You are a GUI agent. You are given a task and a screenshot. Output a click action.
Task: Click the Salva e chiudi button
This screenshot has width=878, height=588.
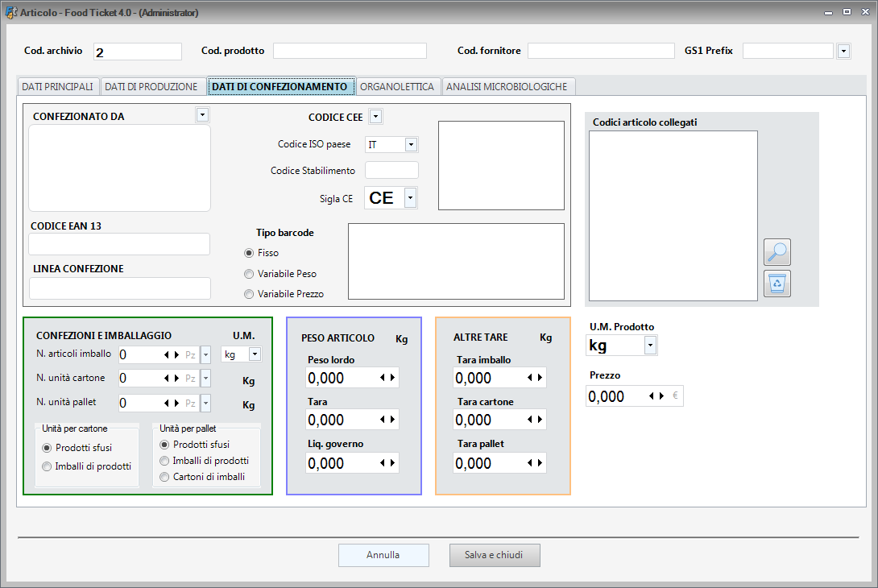(495, 555)
